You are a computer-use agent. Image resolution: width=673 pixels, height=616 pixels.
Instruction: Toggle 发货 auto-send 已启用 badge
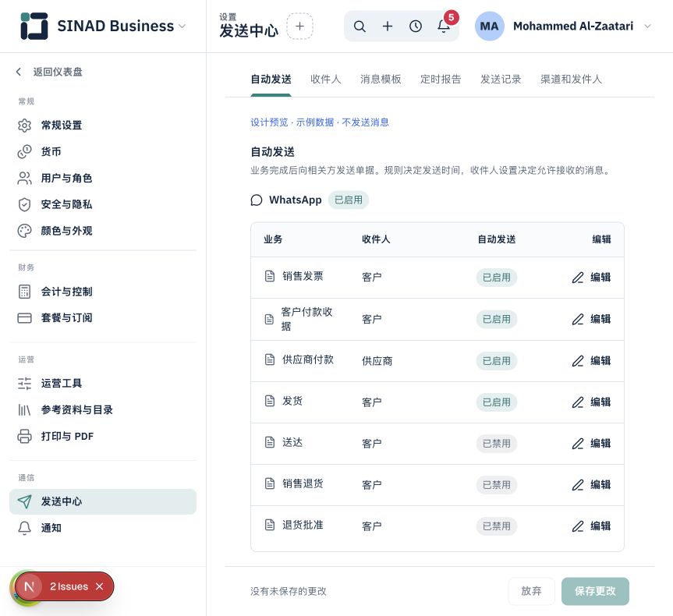point(497,402)
